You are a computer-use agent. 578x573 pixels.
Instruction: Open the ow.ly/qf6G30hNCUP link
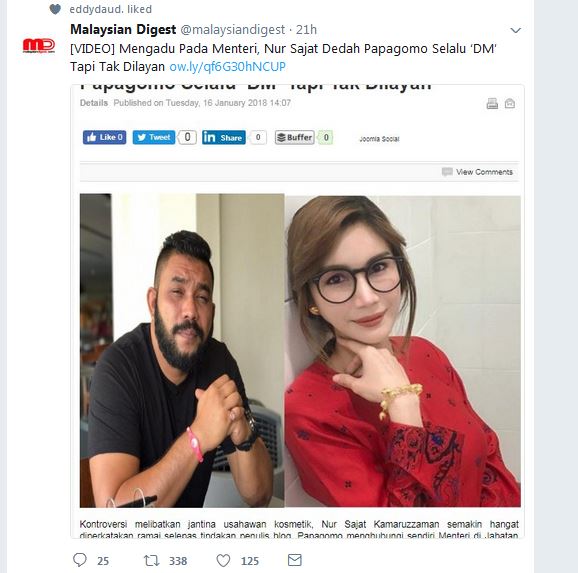tap(227, 67)
